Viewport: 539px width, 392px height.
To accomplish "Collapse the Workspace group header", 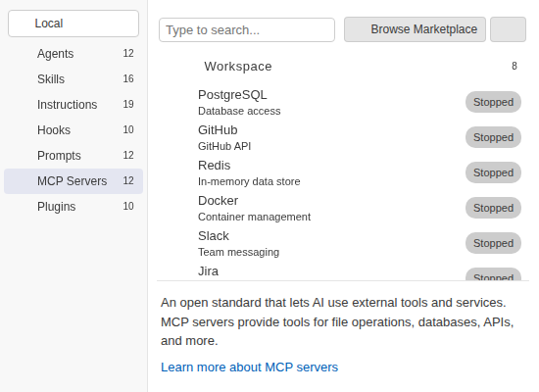I will pyautogui.click(x=343, y=67).
